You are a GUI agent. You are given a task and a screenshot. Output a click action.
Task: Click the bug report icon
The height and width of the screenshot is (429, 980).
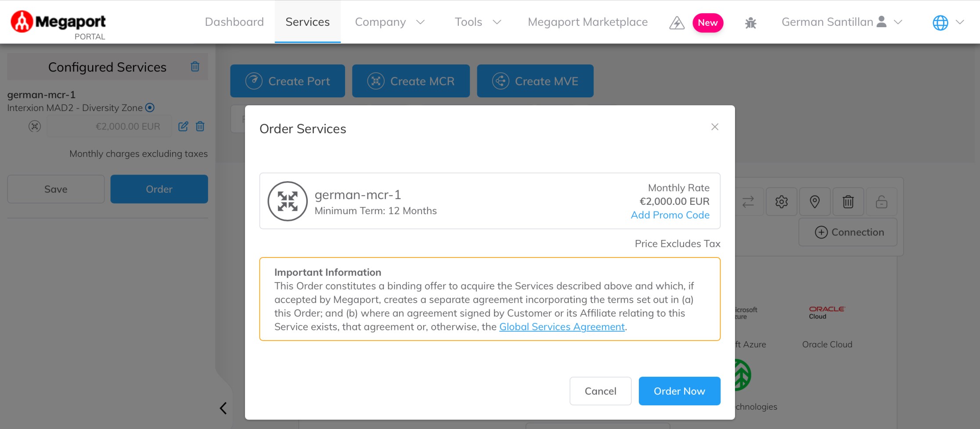(750, 23)
